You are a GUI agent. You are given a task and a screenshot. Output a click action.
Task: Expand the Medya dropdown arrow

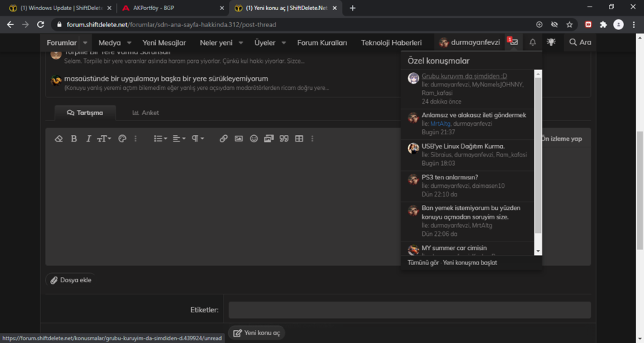pyautogui.click(x=129, y=43)
